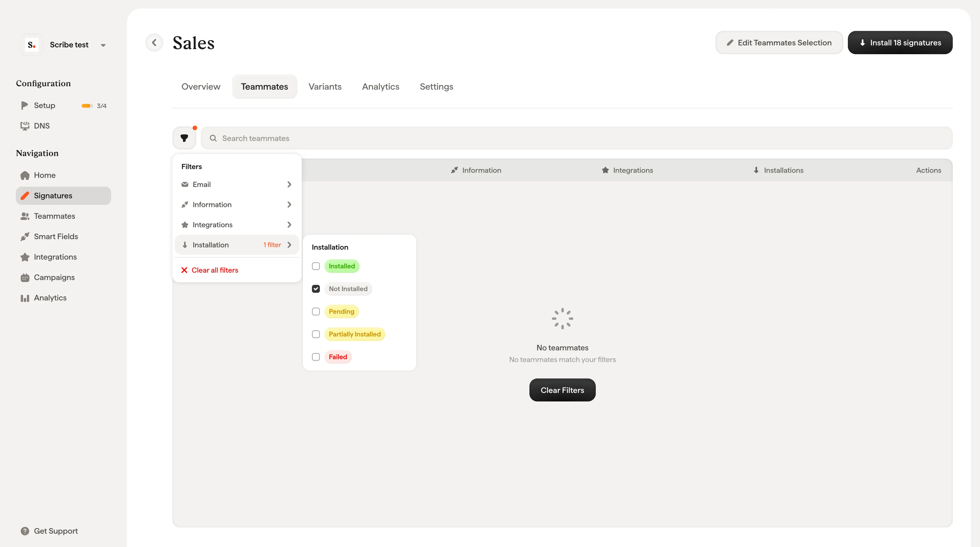Click the Campaigns calendar icon
Image resolution: width=980 pixels, height=547 pixels.
point(25,278)
